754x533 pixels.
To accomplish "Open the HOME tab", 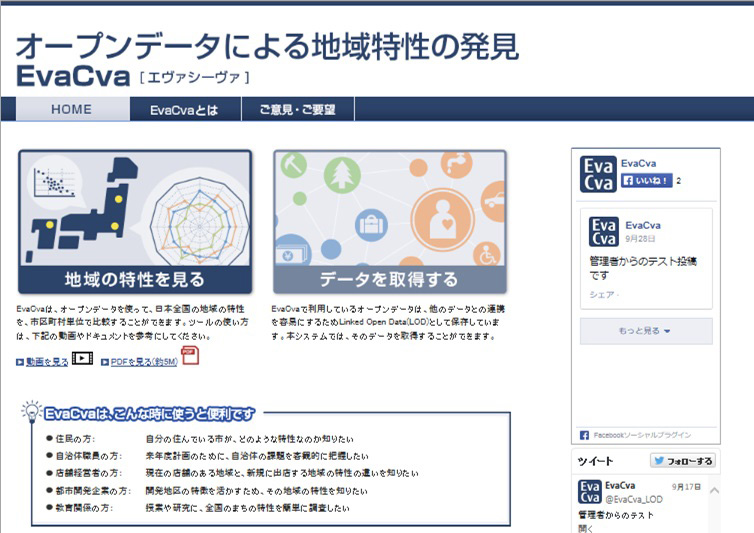I will pyautogui.click(x=71, y=109).
